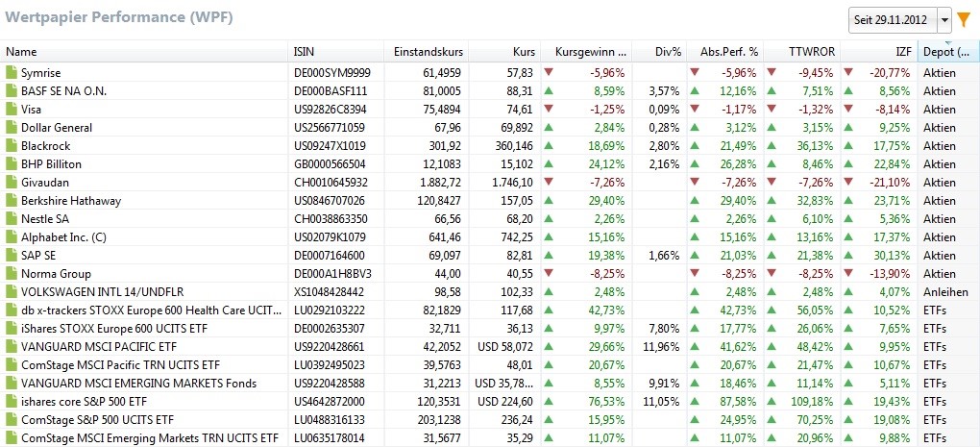The height and width of the screenshot is (447, 980).
Task: Sort by the Depot column header
Action: tap(947, 51)
